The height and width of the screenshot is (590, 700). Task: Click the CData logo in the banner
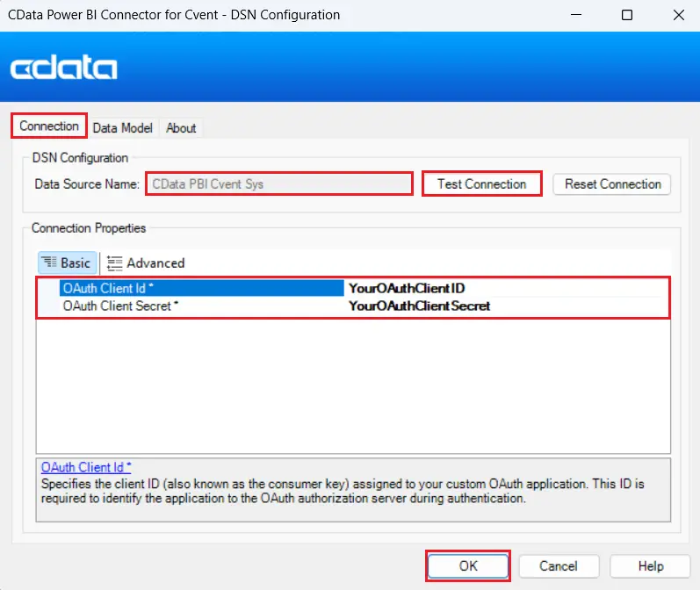click(x=63, y=68)
